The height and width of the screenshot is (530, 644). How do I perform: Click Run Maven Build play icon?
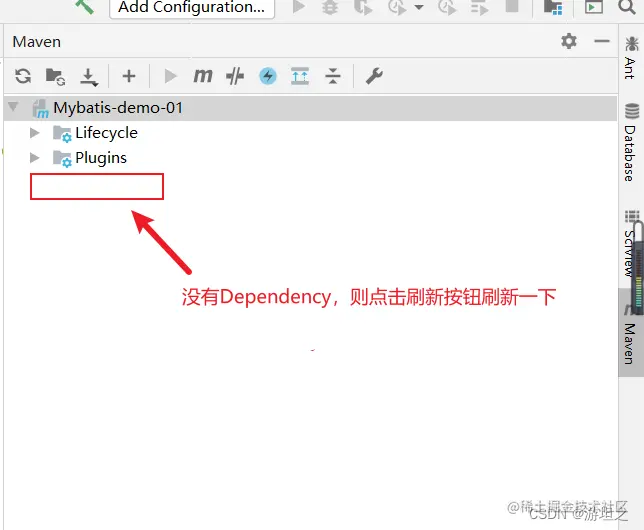coord(170,76)
